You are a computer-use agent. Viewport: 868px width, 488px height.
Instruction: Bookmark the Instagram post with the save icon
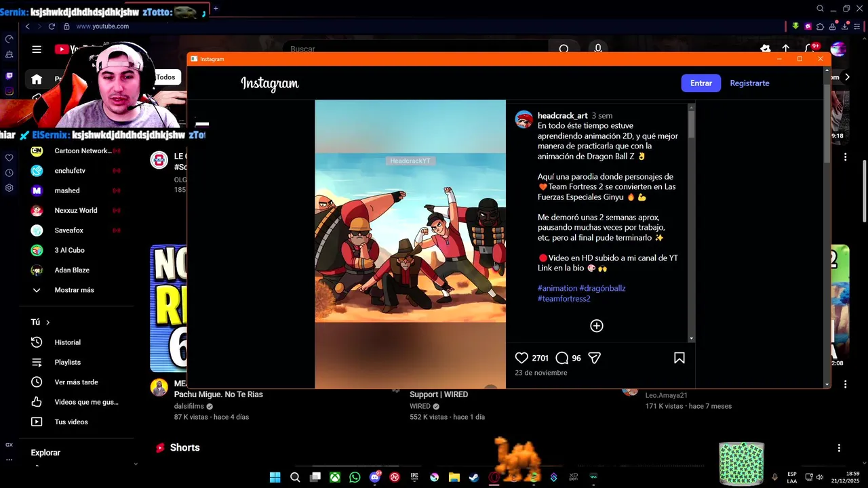(679, 358)
